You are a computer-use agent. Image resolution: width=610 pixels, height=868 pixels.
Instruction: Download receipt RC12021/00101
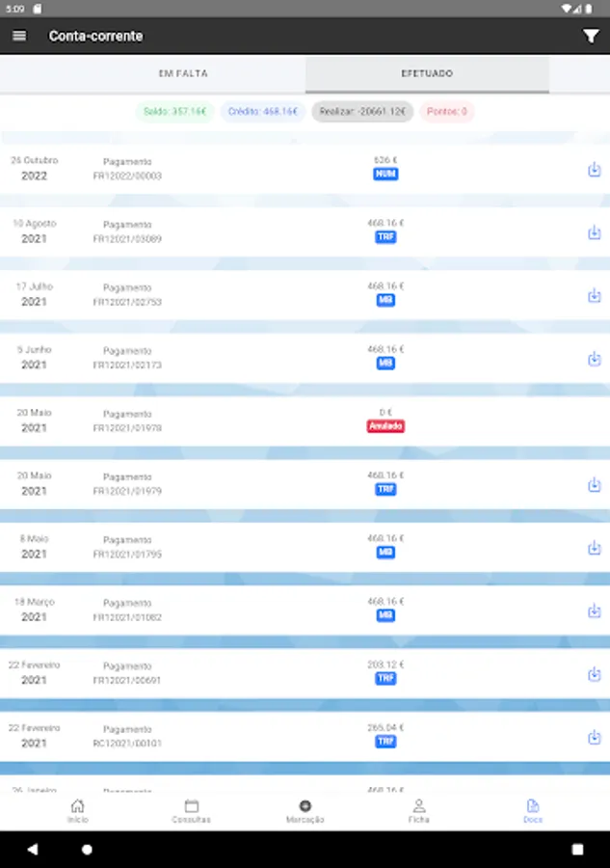[x=594, y=738]
